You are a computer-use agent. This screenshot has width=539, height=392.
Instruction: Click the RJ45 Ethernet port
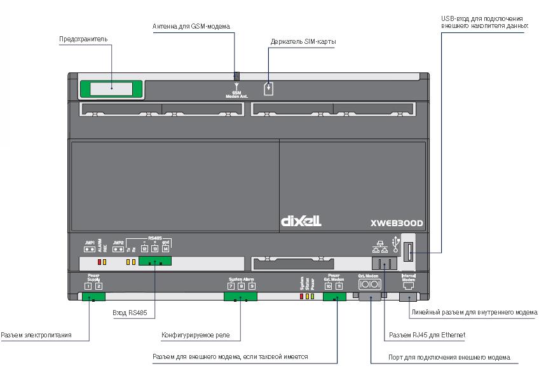coord(385,264)
